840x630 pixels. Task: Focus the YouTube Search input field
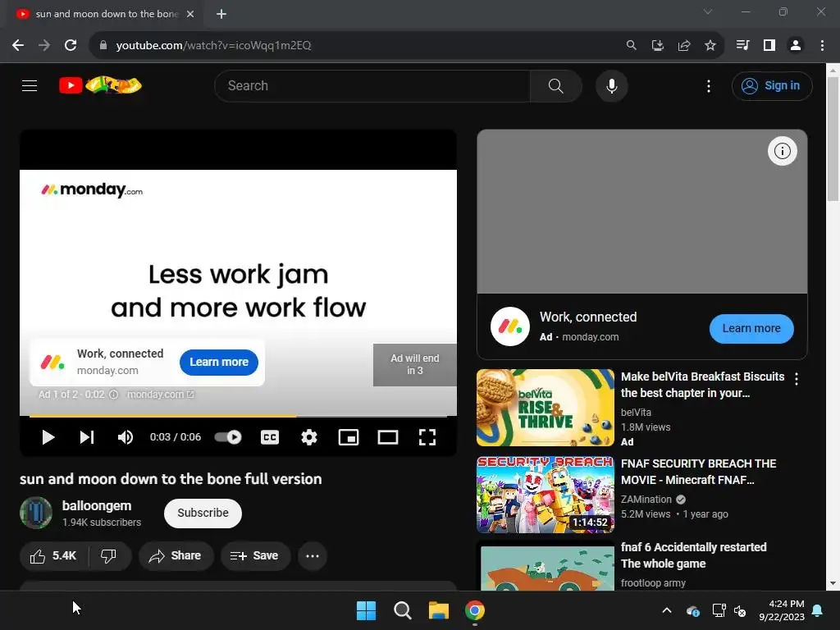pyautogui.click(x=372, y=85)
